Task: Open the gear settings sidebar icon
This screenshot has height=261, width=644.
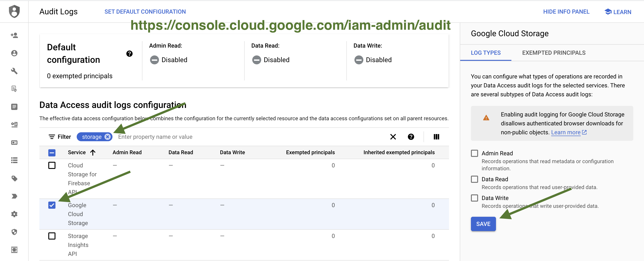Action: click(x=14, y=214)
